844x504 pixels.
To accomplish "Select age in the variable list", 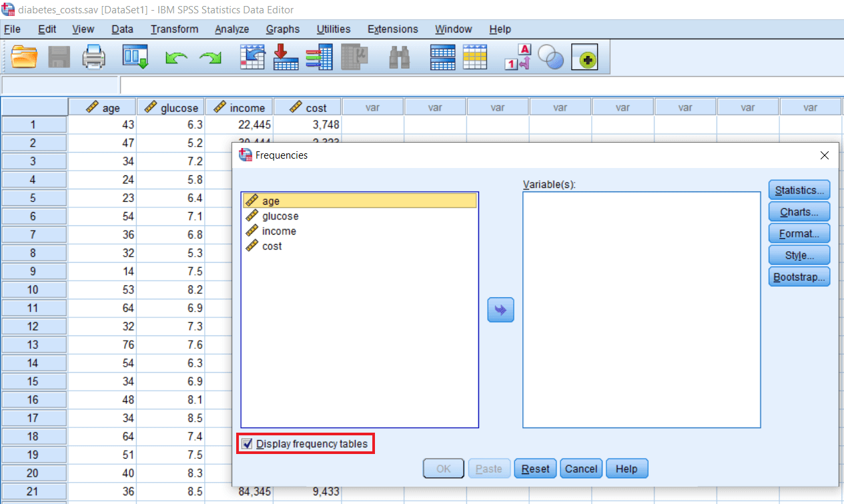I will [x=360, y=201].
